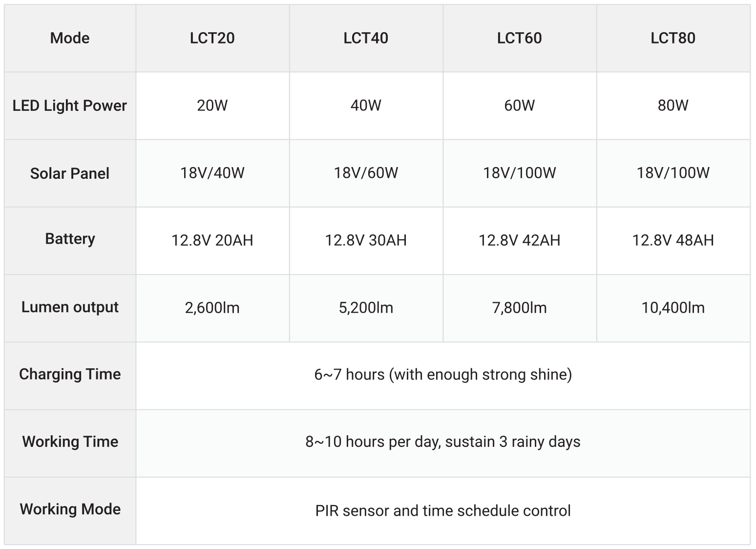Click the 18V/60W solar panel cell
This screenshot has width=756, height=549.
[x=366, y=173]
